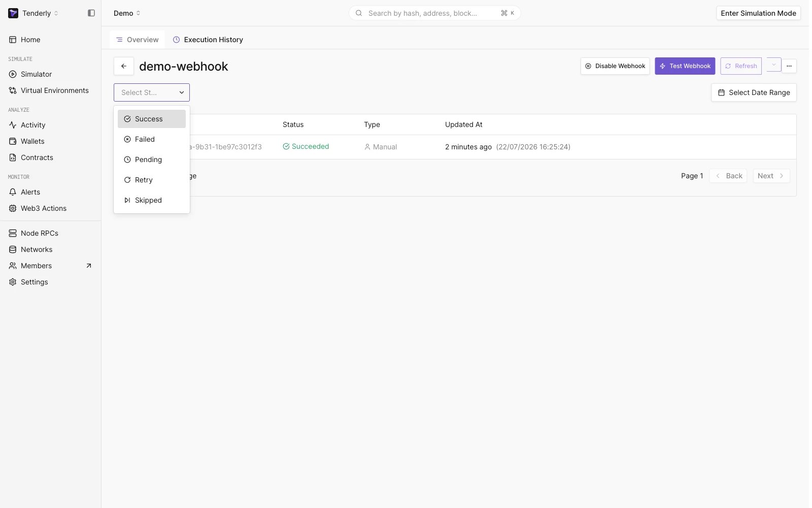Switch to the Execution History tab

tap(208, 40)
